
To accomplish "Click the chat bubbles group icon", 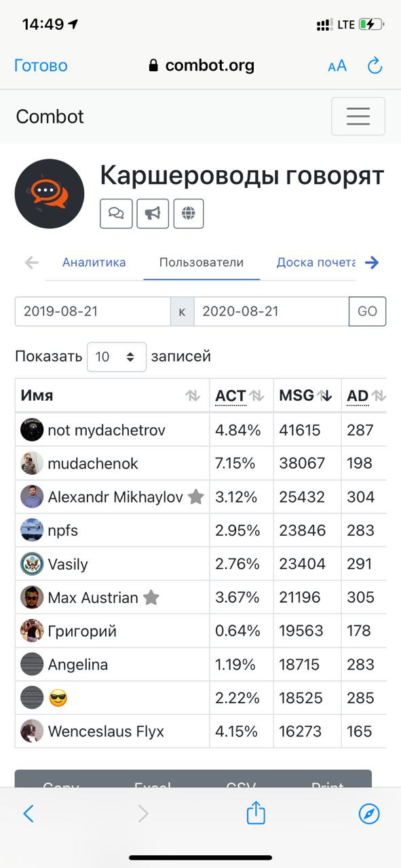I will click(116, 214).
